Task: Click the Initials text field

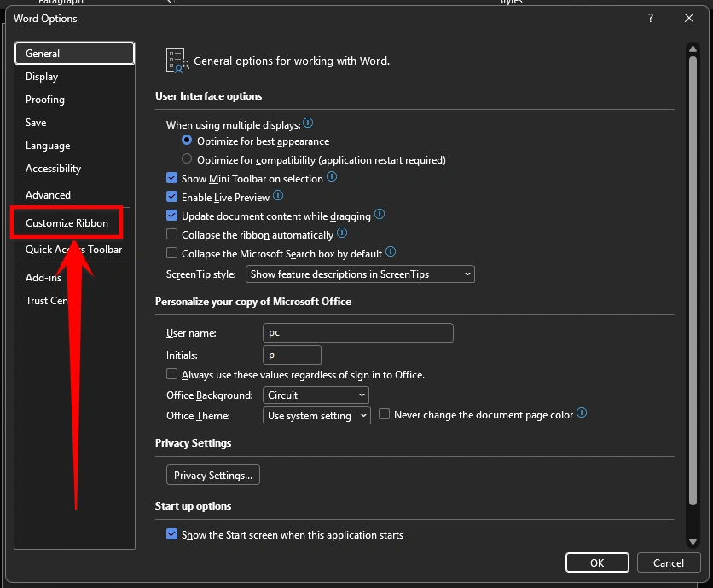Action: click(x=292, y=355)
